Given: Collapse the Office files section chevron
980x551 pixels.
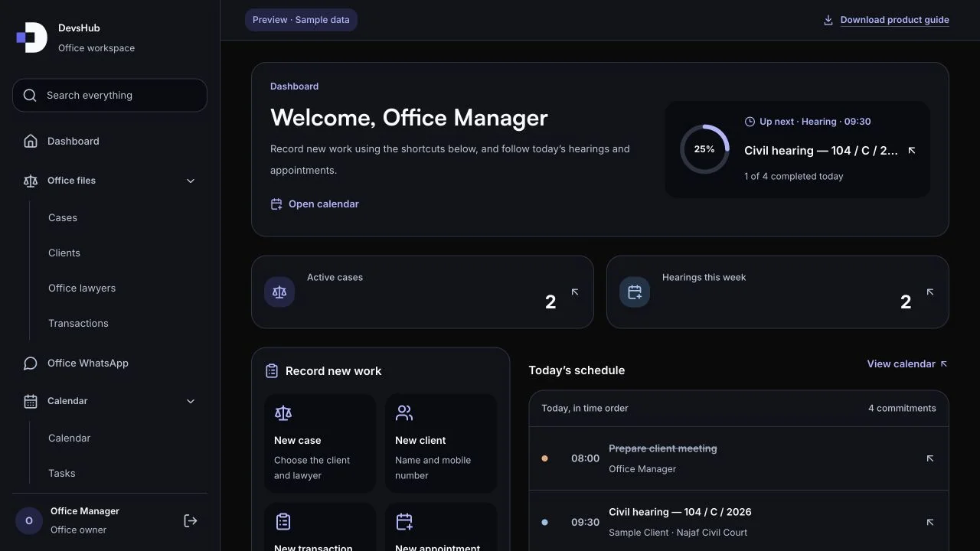Looking at the screenshot, I should tap(191, 181).
